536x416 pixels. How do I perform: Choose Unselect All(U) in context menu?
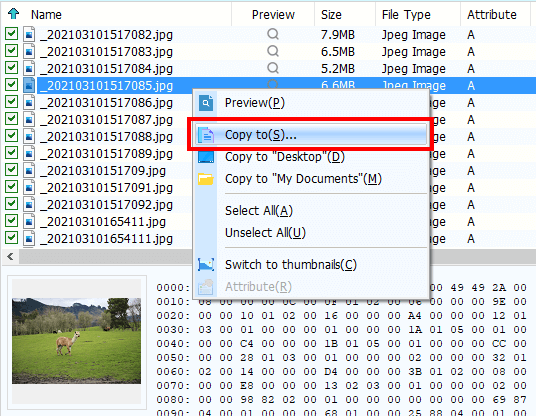[311, 232]
